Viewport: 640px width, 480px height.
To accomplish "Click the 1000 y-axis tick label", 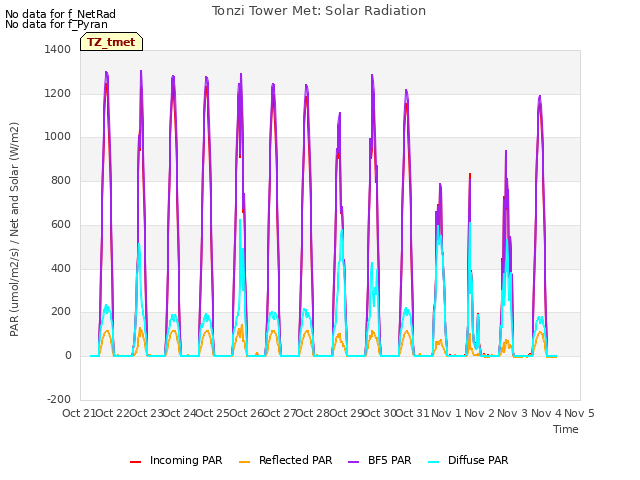I will coord(58,137).
